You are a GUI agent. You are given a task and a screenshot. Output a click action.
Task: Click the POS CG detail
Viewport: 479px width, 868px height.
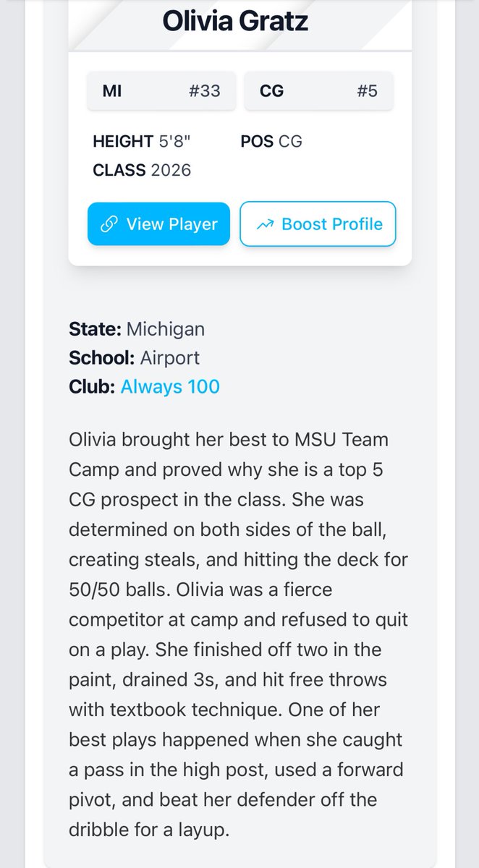click(271, 142)
